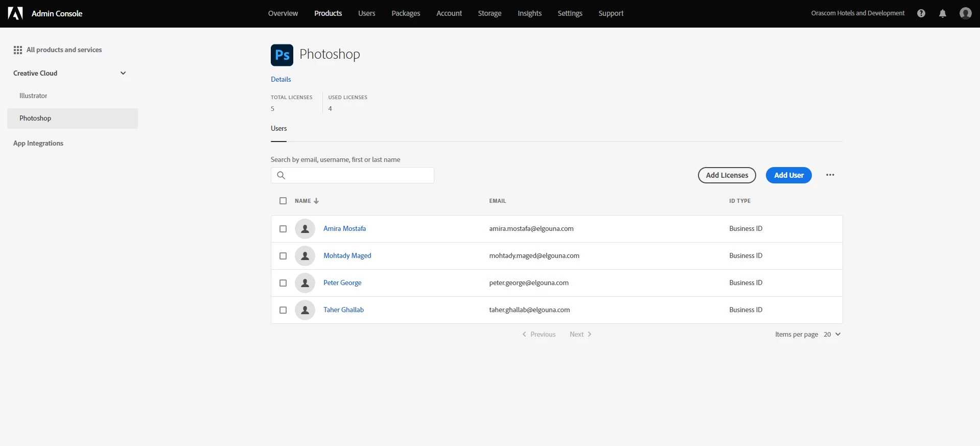Click the Orascom Hotels and Development organization name
980x446 pixels.
(858, 13)
